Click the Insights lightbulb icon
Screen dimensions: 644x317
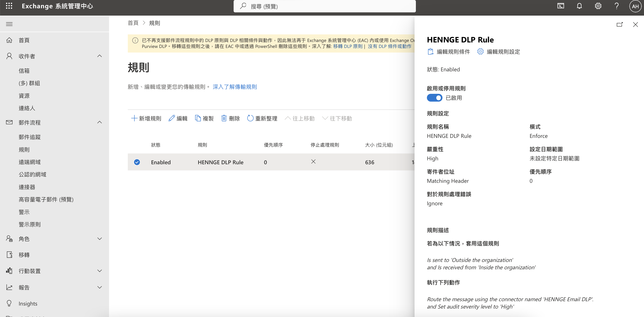pos(9,303)
